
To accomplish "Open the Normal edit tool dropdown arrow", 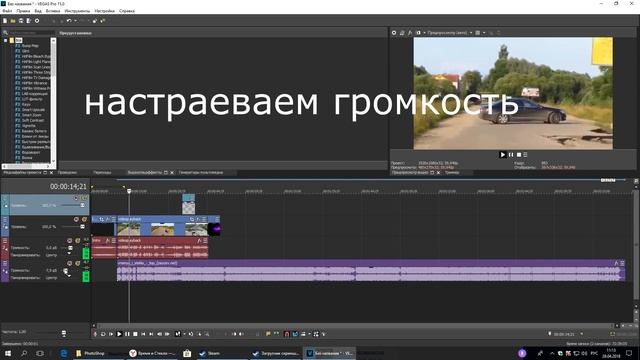I will (184, 334).
